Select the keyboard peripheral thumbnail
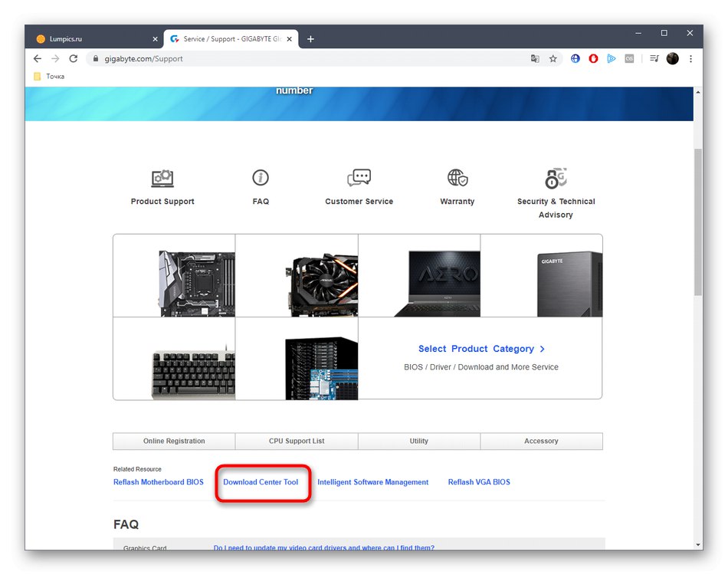 coord(174,359)
